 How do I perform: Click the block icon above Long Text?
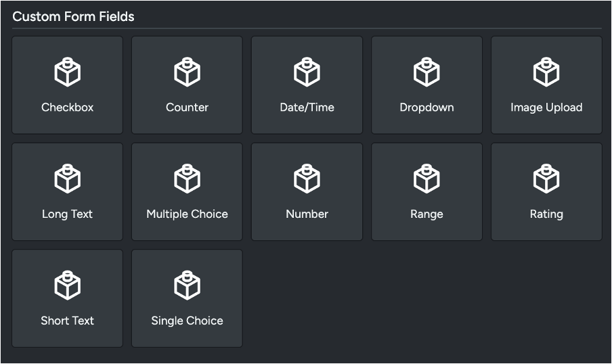tap(68, 179)
